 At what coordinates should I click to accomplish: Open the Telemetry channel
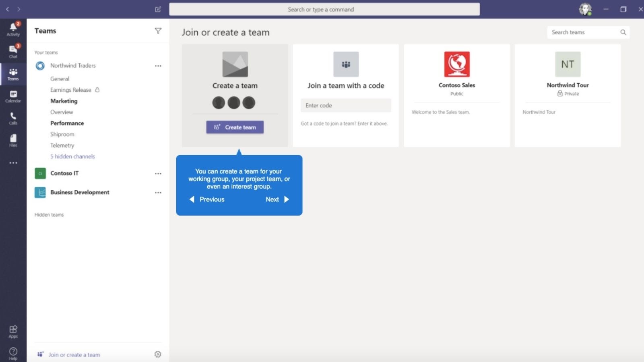click(x=62, y=146)
